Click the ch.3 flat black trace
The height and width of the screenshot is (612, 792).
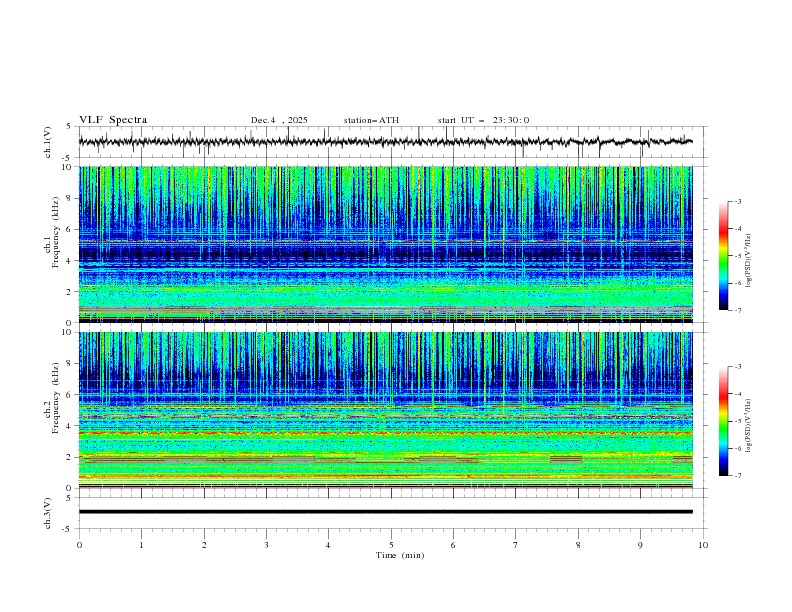pos(385,512)
